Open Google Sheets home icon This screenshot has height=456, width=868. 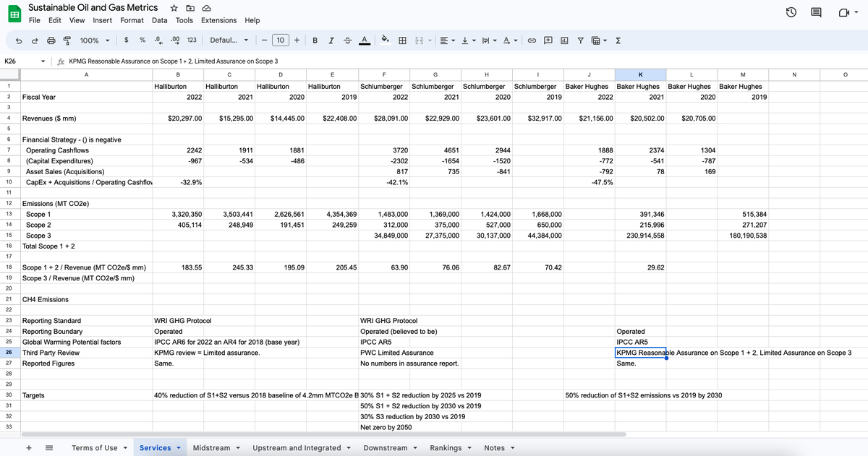(14, 13)
